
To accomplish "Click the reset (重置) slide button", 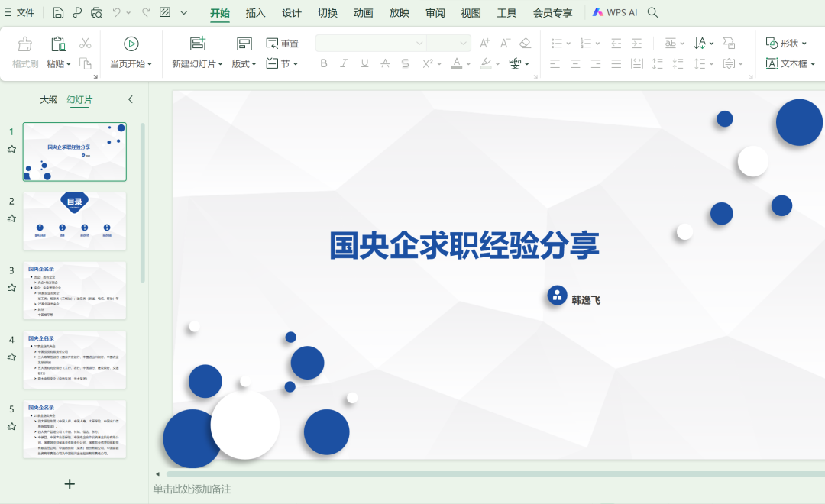I will click(283, 44).
